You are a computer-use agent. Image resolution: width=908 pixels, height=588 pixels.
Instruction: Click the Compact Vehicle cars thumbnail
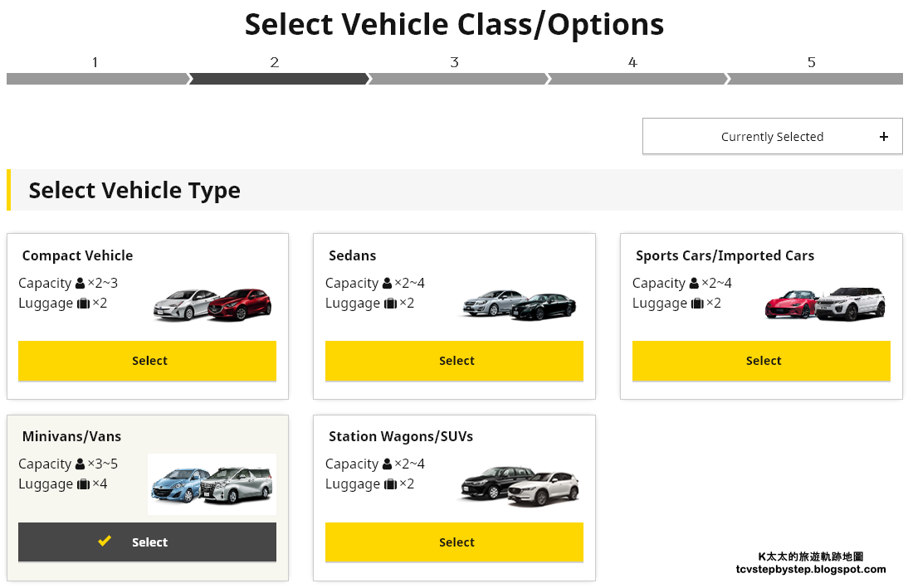coord(212,304)
